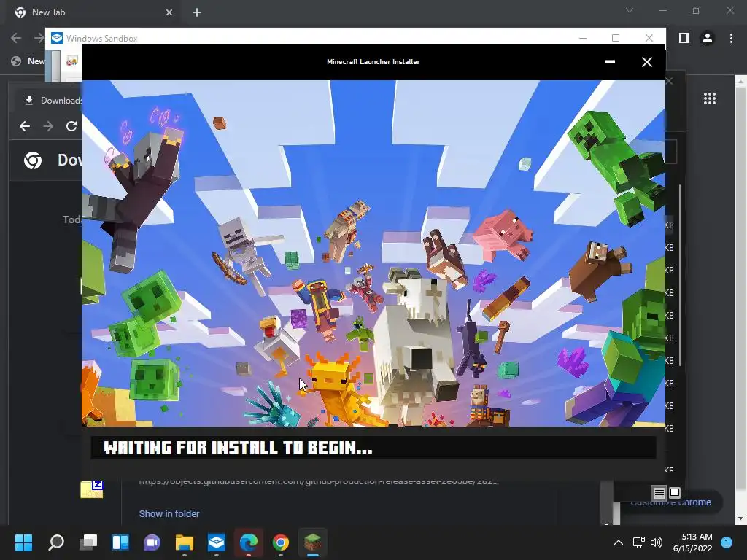
Task: Select list view icon near Customize Chrome
Action: point(659,493)
